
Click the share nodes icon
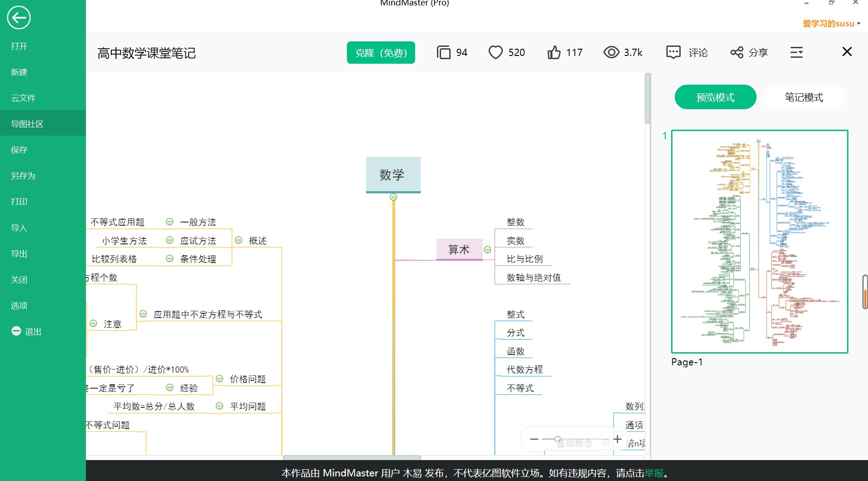pos(737,52)
